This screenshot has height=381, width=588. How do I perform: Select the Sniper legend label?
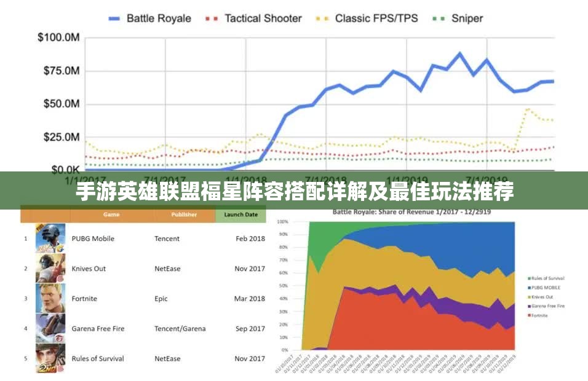467,18
